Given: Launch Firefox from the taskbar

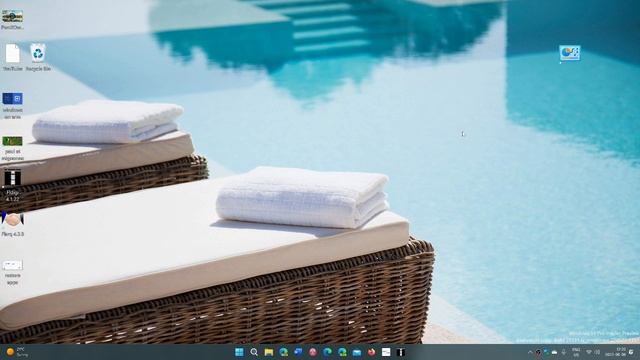Looking at the screenshot, I should pyautogui.click(x=371, y=352).
